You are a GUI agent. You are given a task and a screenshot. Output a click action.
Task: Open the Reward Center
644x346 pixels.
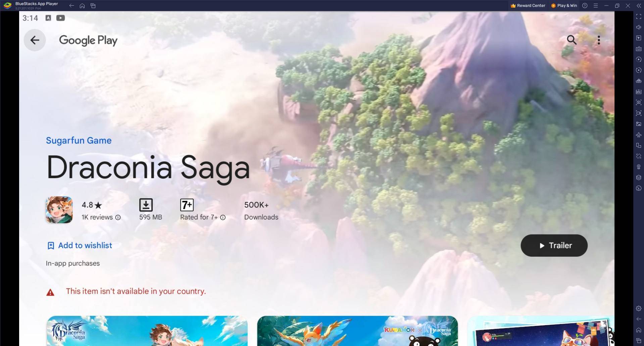(x=528, y=5)
